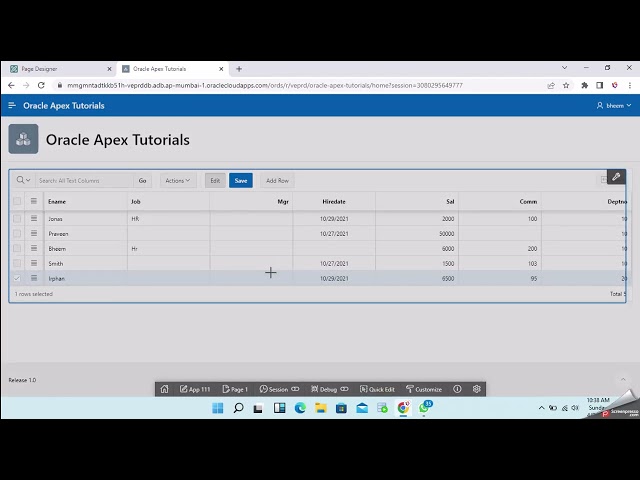This screenshot has height=480, width=640.
Task: Open the Actions menu
Action: (x=178, y=180)
